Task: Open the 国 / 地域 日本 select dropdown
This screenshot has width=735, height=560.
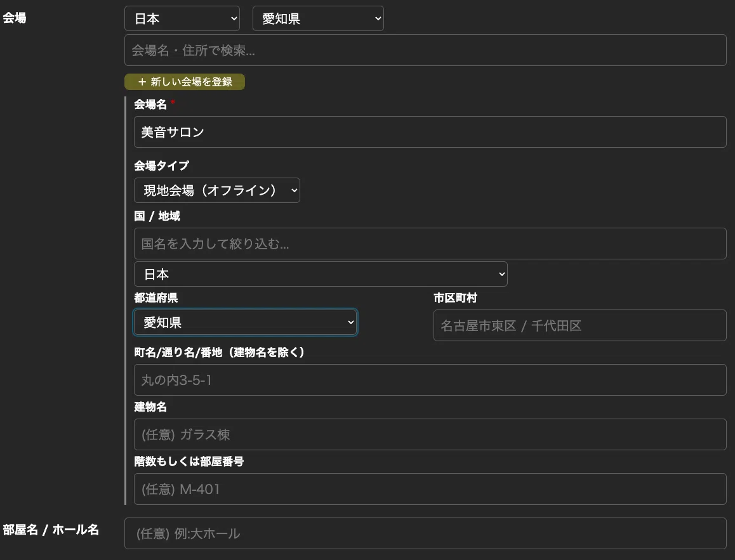Action: tap(321, 274)
